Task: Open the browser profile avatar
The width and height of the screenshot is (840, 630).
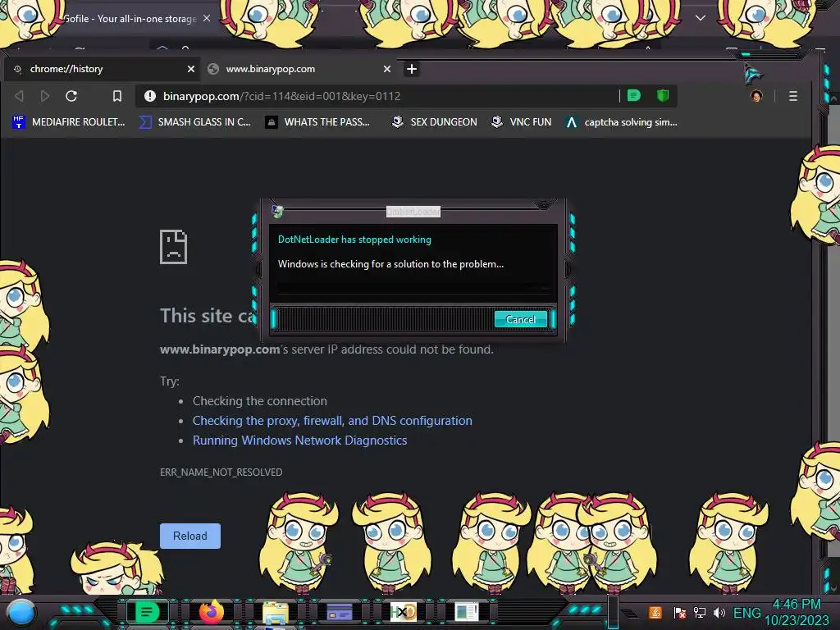Action: pos(756,96)
